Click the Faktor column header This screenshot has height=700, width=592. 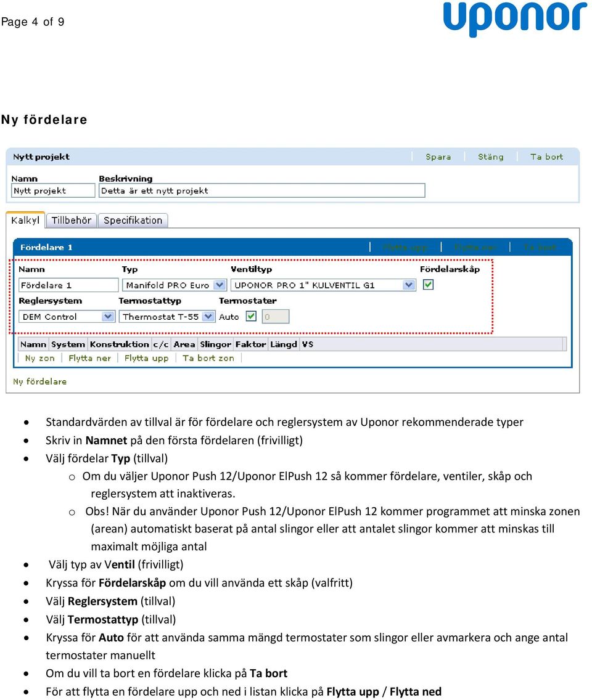click(x=250, y=344)
